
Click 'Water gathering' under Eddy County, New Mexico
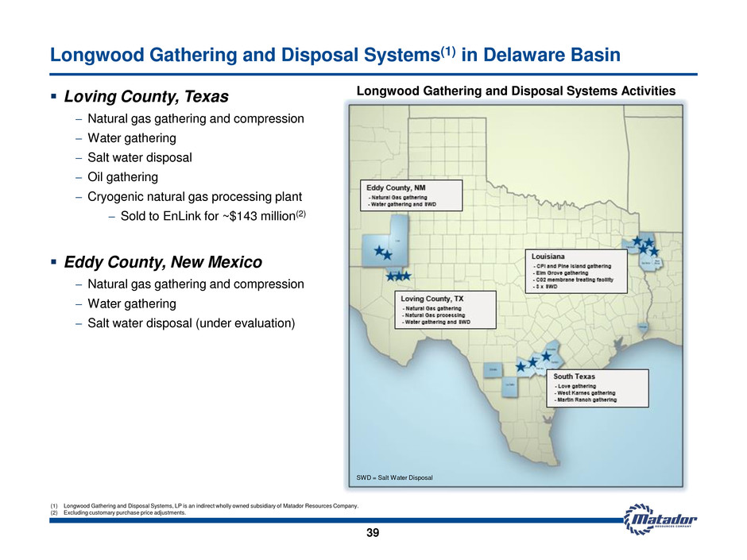[132, 303]
